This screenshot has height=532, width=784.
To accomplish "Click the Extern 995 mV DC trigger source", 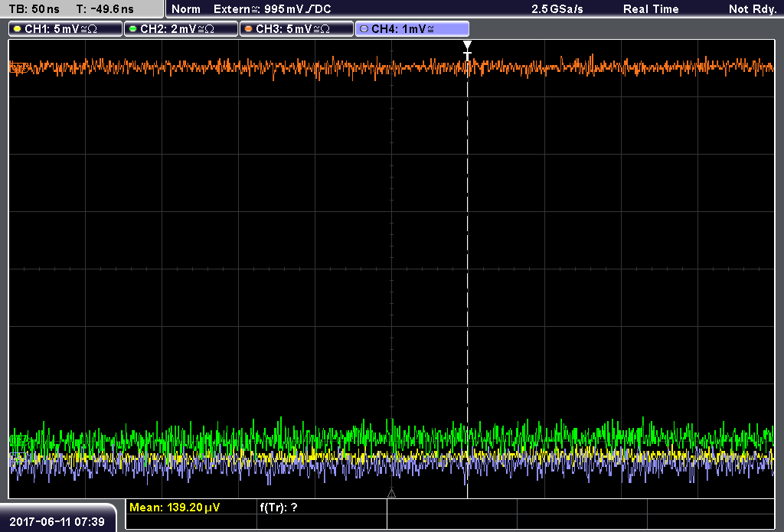I will click(272, 9).
